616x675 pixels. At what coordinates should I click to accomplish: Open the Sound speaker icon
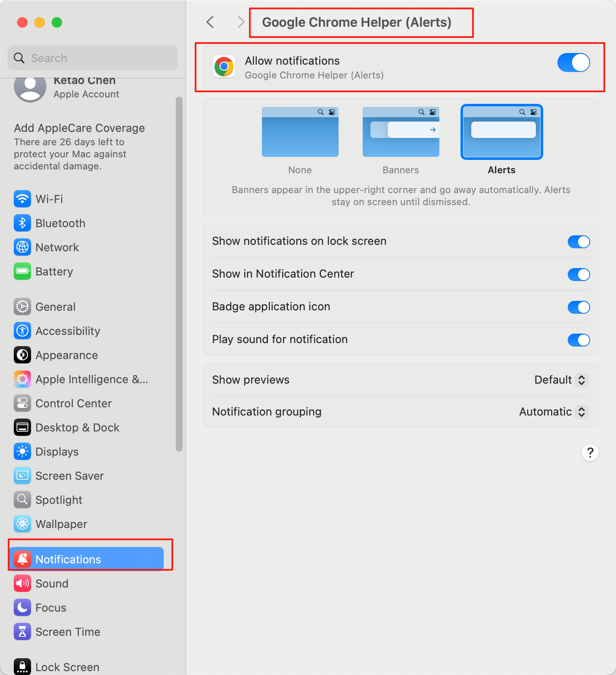(22, 583)
